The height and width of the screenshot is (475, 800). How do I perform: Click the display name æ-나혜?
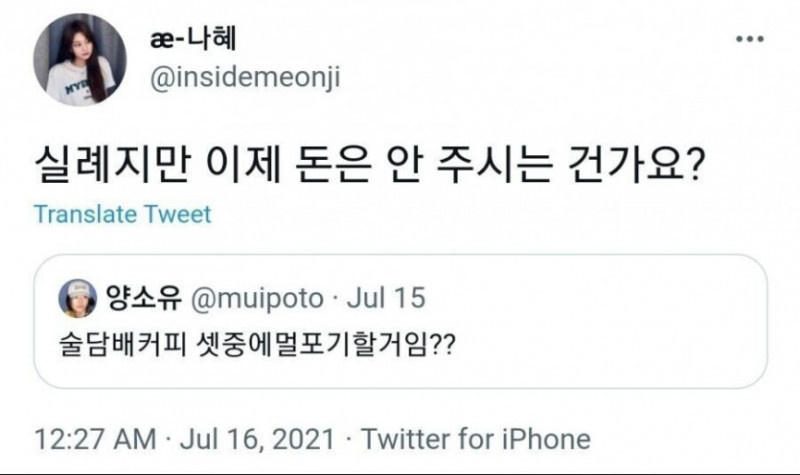[193, 39]
